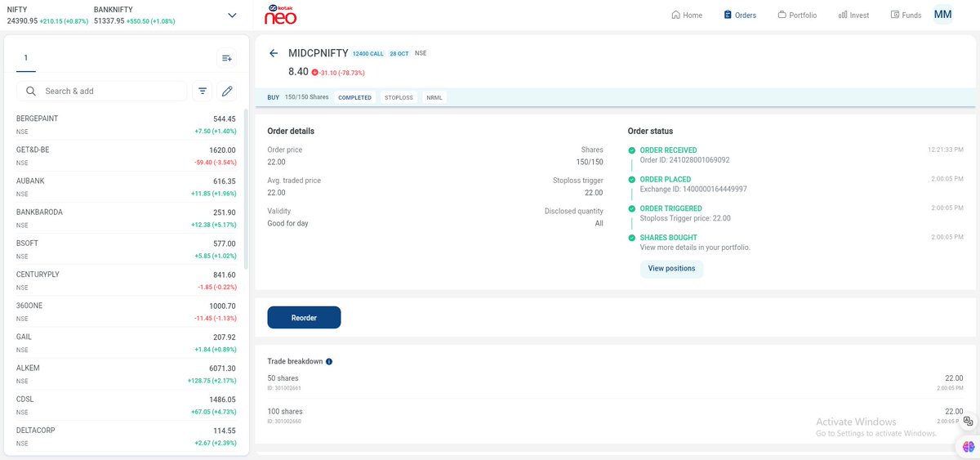Open the Orders nav item

pos(740,15)
